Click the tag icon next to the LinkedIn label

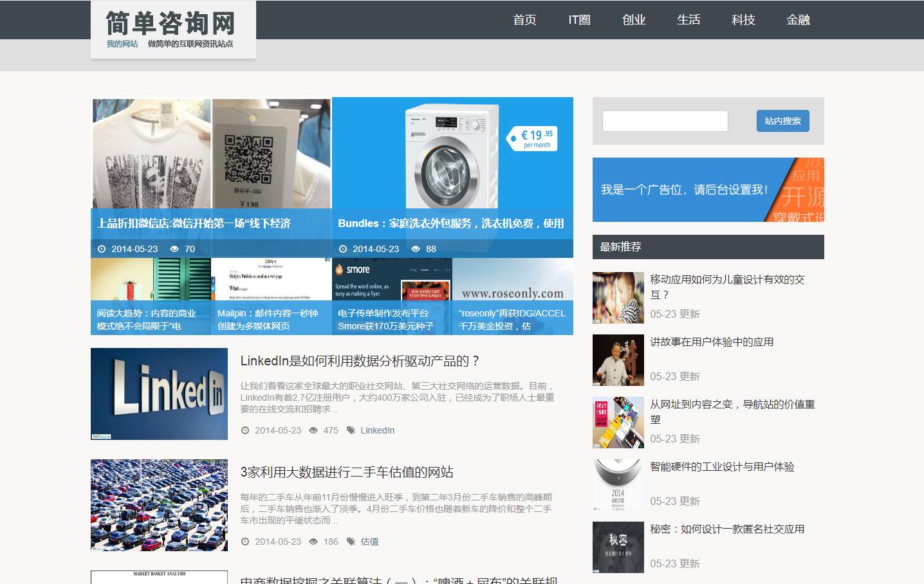point(351,430)
